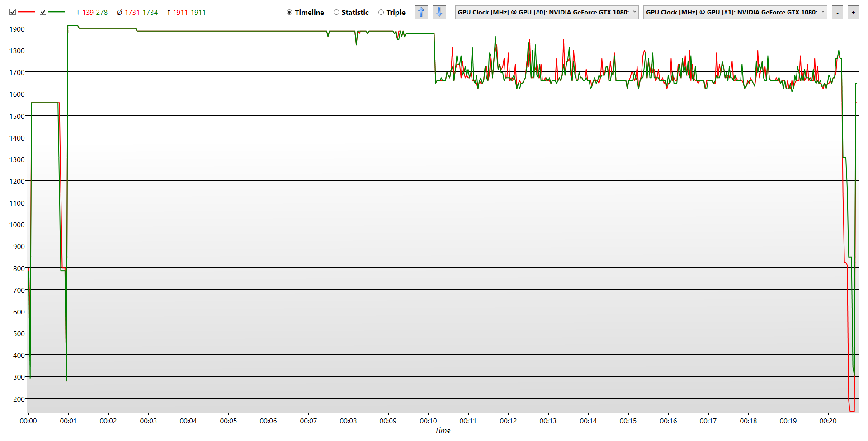The image size is (868, 441).
Task: Click the blue down arrow button
Action: click(x=439, y=12)
